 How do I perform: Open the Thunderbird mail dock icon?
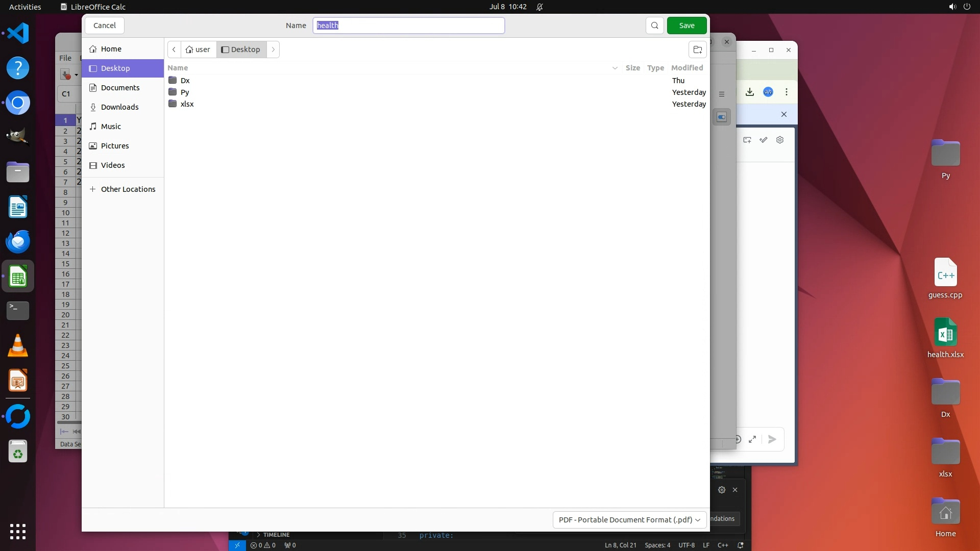(18, 242)
